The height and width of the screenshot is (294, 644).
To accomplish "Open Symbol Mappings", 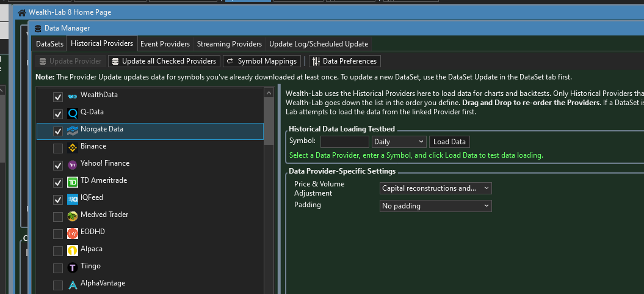I will [262, 61].
